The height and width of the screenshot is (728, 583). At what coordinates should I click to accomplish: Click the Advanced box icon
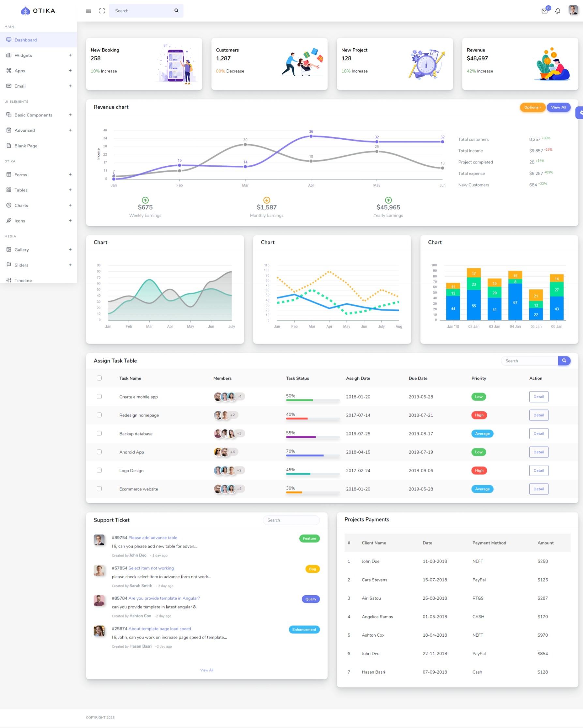(x=9, y=130)
